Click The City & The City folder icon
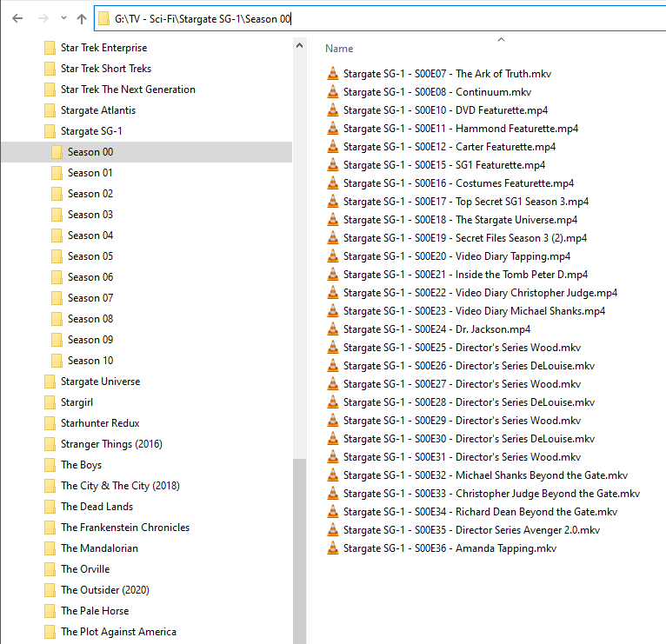Image resolution: width=666 pixels, height=644 pixels. tap(50, 485)
